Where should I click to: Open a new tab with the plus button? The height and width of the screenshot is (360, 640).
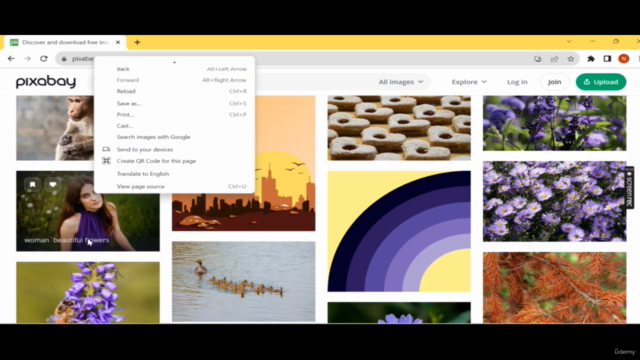137,42
